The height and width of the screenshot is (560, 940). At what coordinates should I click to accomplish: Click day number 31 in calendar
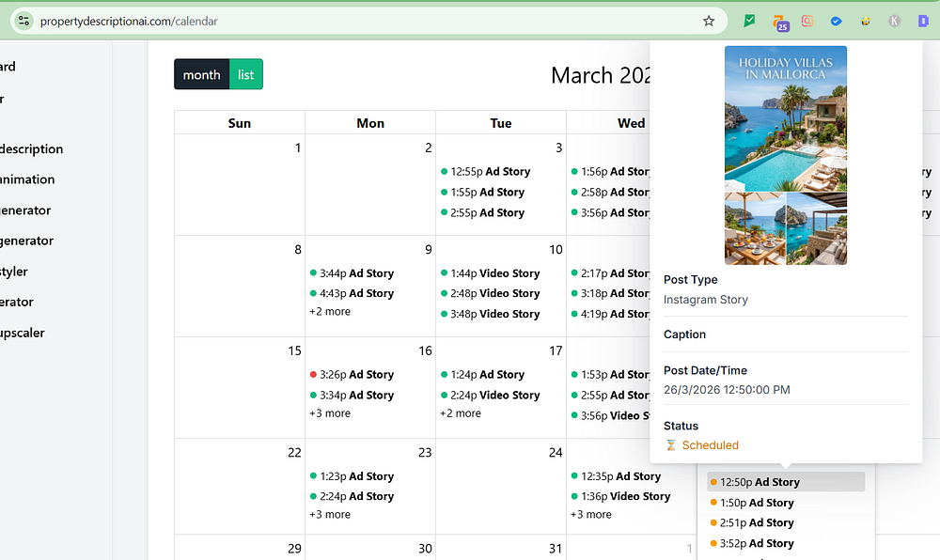pos(556,548)
